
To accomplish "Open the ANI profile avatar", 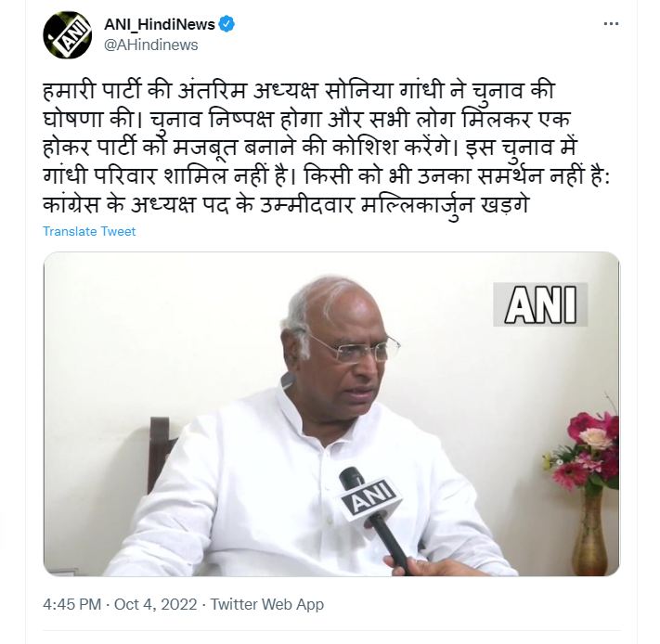I will [x=68, y=34].
